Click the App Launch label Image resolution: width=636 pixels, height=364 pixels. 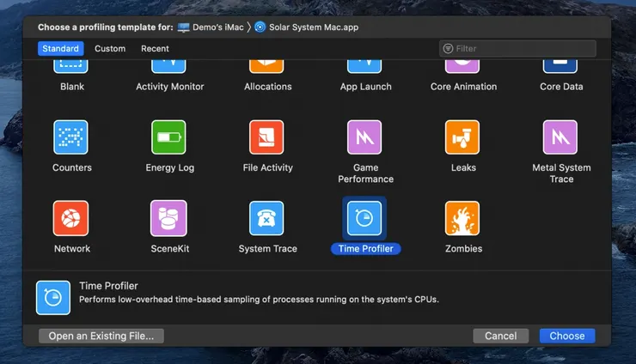point(366,87)
